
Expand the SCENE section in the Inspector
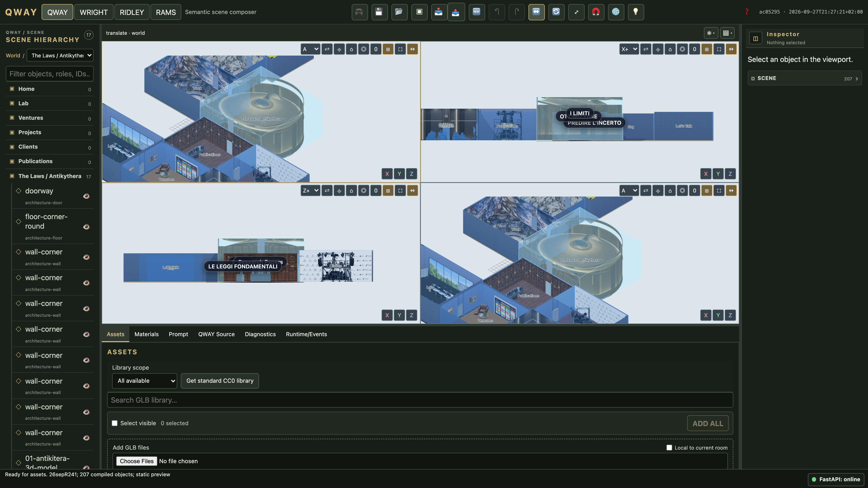click(x=805, y=78)
